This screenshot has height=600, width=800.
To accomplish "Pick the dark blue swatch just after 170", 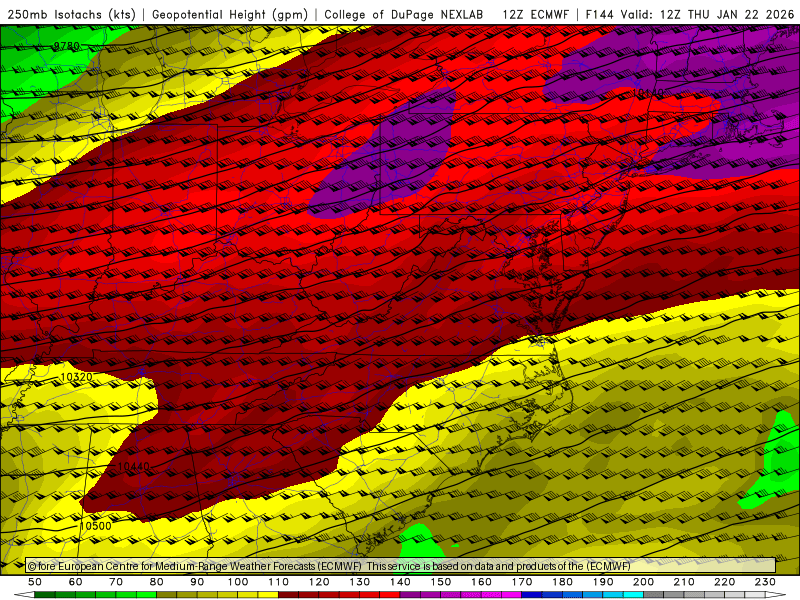I will tap(532, 595).
